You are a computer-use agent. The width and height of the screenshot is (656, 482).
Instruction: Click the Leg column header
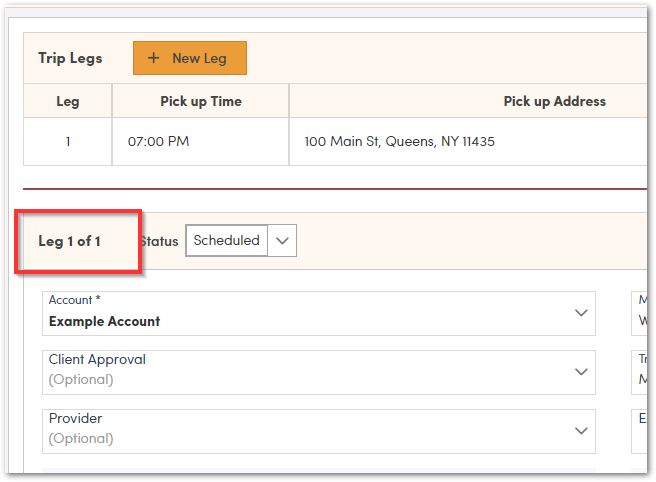tap(68, 101)
